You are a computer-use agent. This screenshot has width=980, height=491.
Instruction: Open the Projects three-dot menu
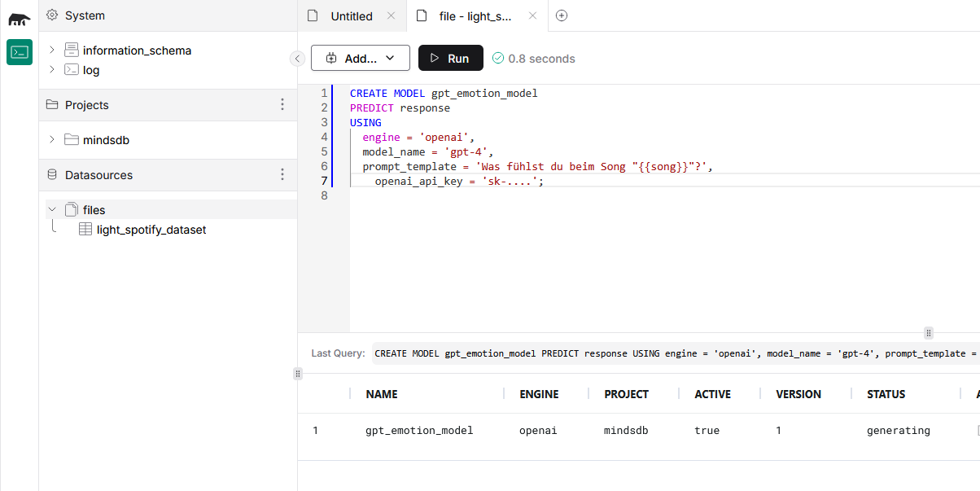click(282, 104)
